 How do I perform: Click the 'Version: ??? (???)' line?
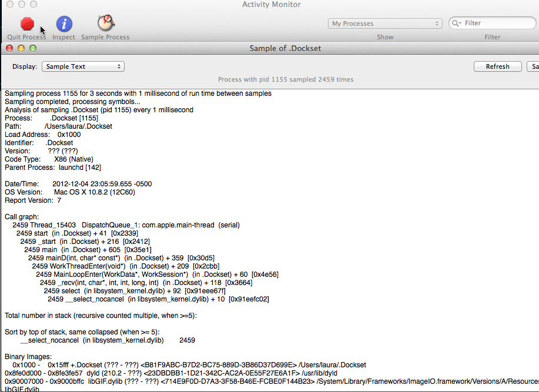41,151
